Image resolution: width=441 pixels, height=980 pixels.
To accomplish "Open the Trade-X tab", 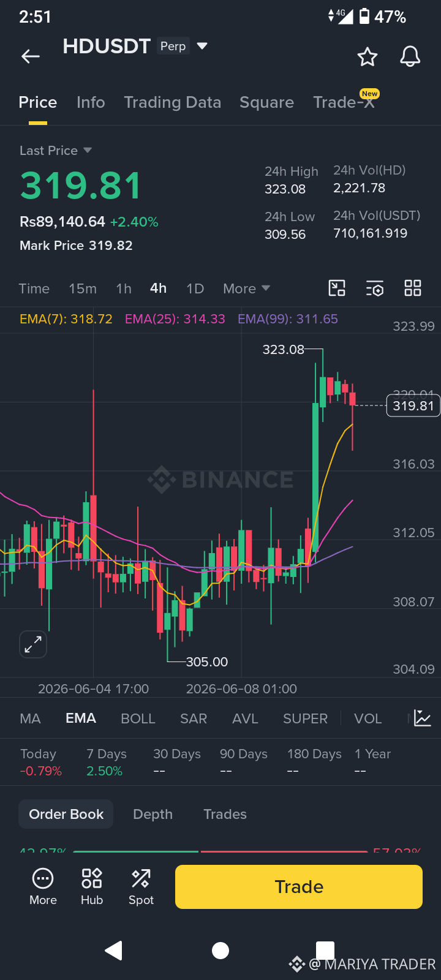I will pos(344,102).
